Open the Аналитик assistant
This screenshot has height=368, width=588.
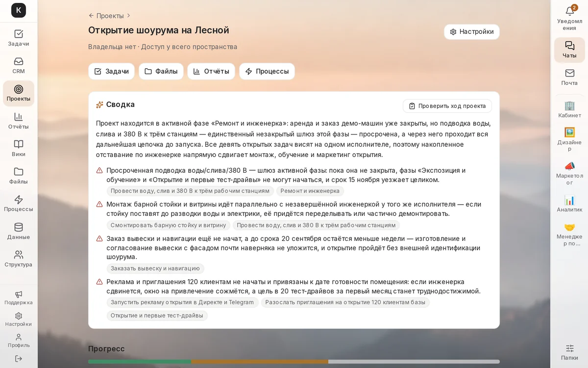point(569,204)
